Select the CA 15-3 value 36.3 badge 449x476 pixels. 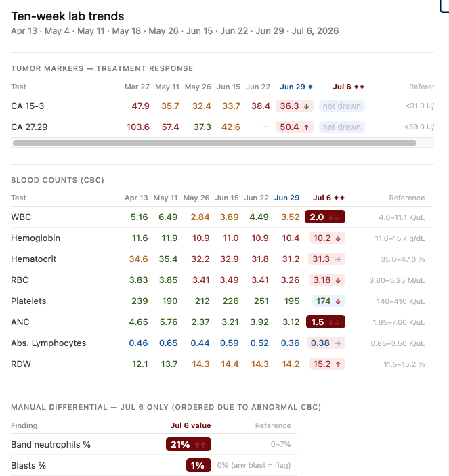click(295, 106)
